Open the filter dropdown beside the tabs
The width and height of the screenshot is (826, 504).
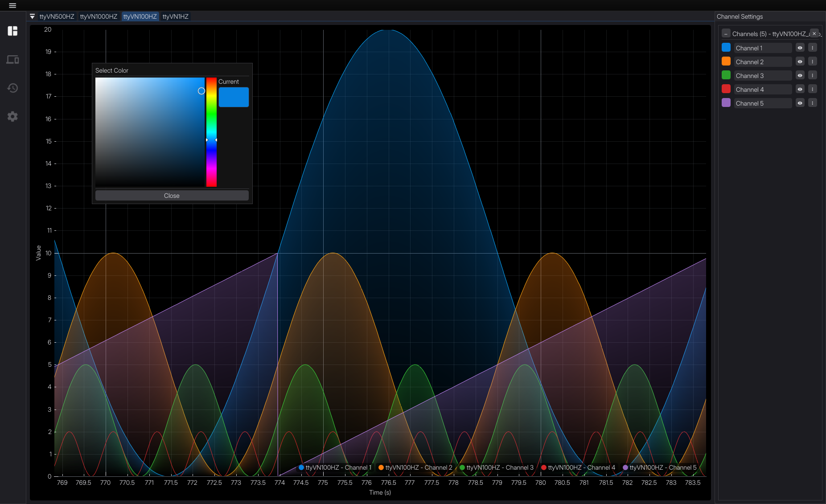coord(32,16)
